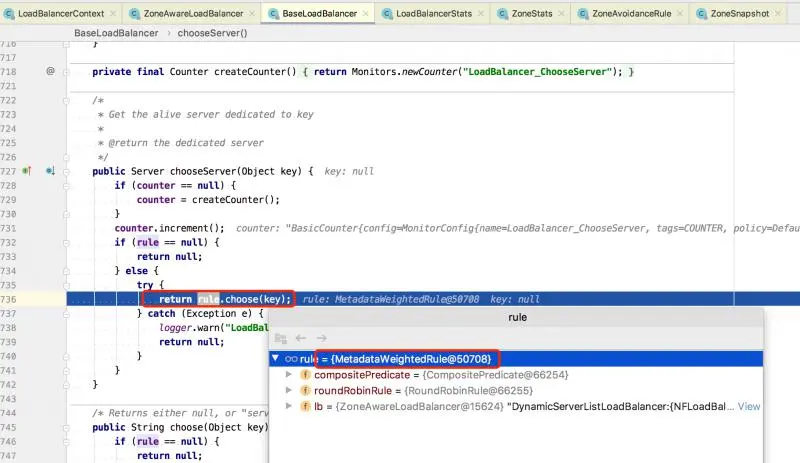The width and height of the screenshot is (800, 463).
Task: Toggle the createCounter fold marker on line 718
Action: (66, 72)
